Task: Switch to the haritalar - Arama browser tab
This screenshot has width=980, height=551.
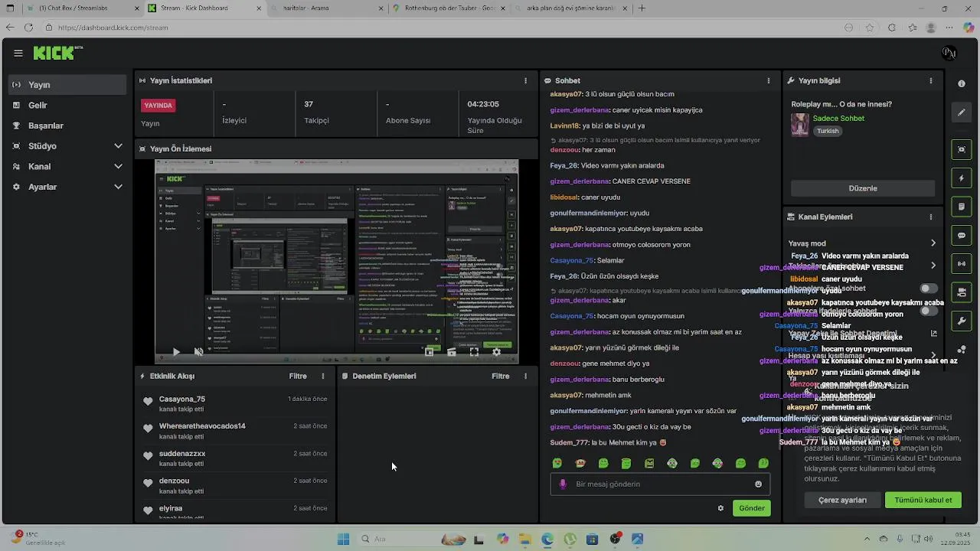Action: [326, 8]
